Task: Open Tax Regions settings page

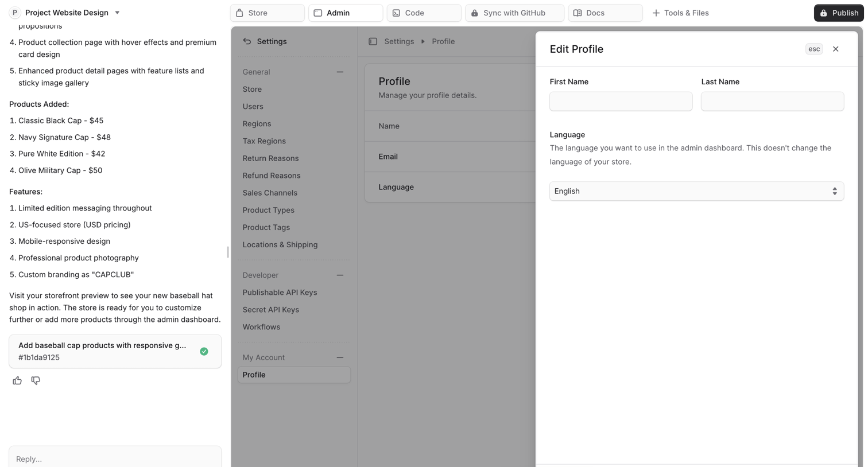Action: 264,141
